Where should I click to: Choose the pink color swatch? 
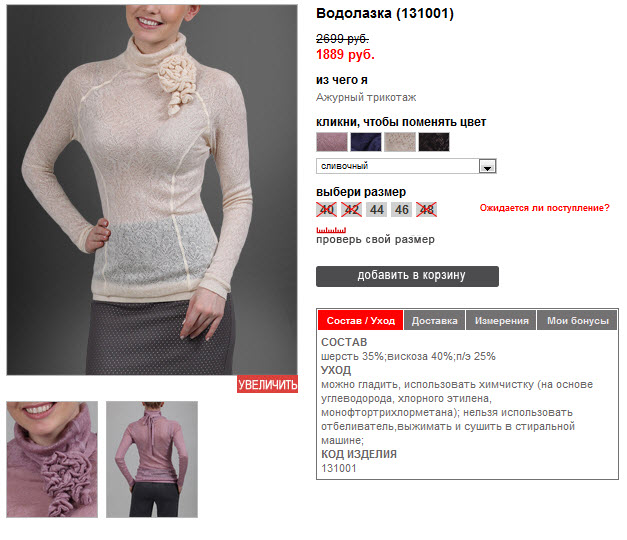click(x=332, y=142)
